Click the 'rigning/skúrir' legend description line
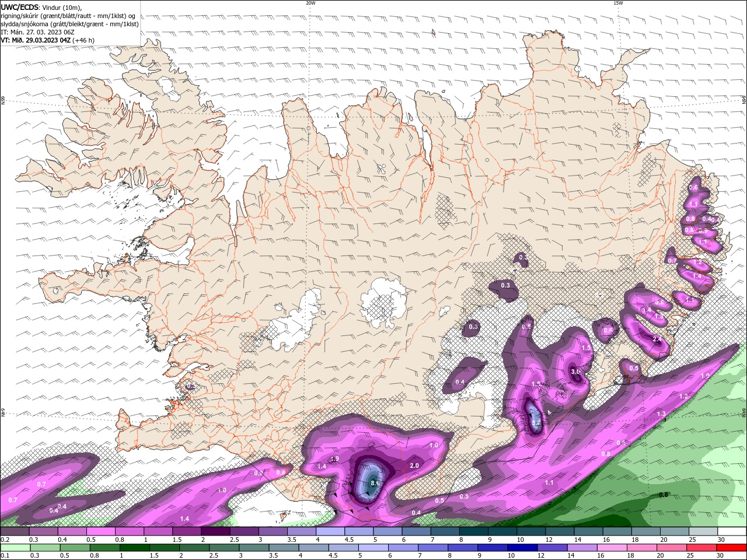The height and width of the screenshot is (560, 747). point(68,16)
